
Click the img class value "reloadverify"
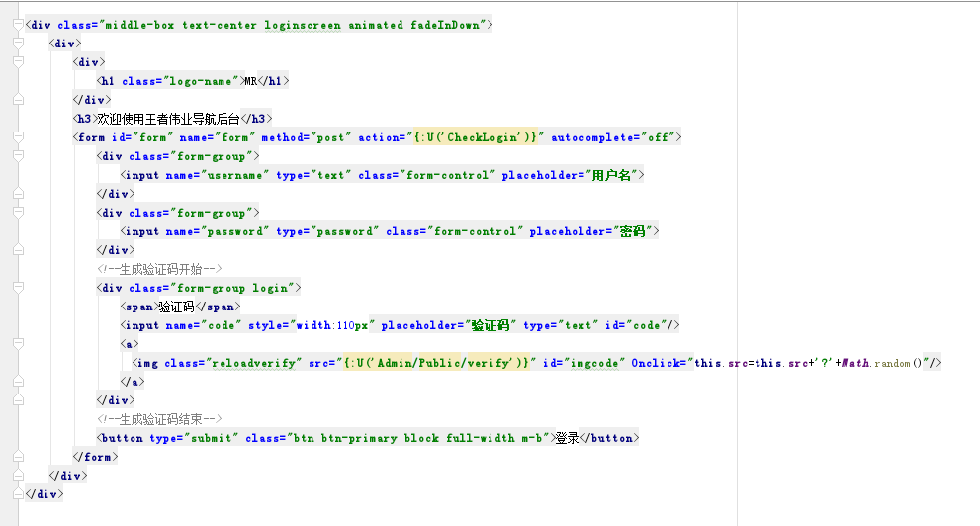click(254, 363)
